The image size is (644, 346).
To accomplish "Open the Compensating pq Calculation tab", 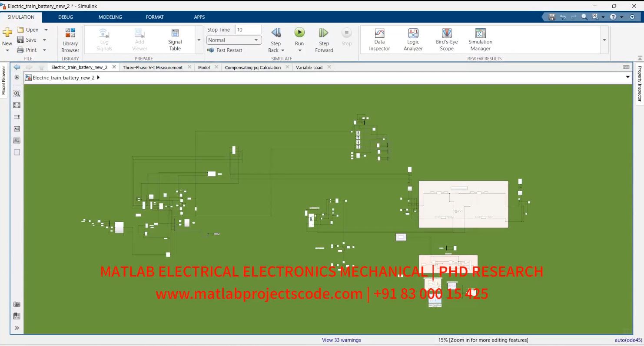I will (x=252, y=67).
